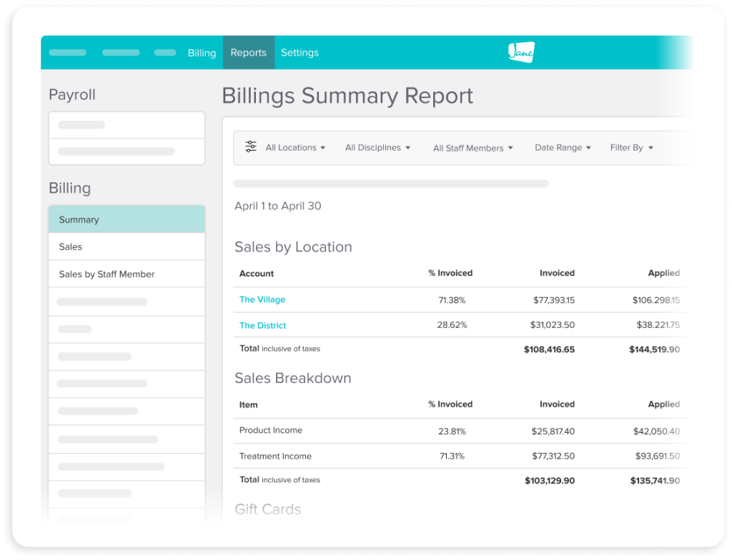Click the Jane logo in header

[521, 52]
